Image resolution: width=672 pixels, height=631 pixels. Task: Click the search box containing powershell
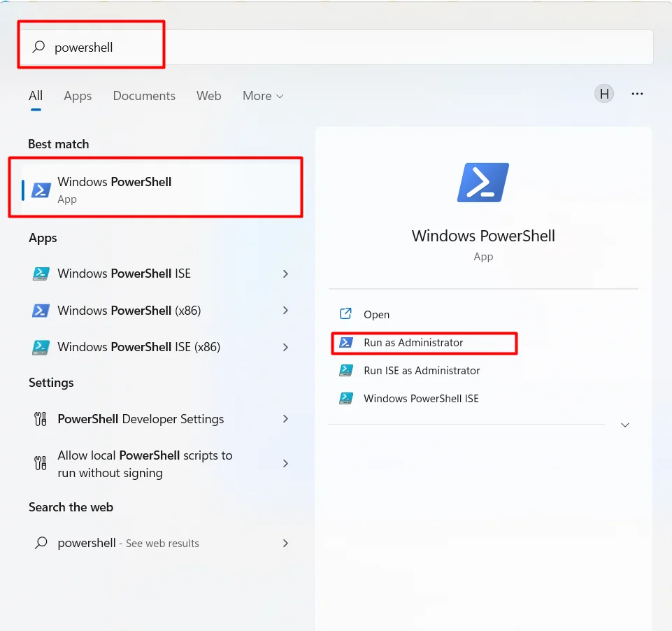click(x=336, y=47)
